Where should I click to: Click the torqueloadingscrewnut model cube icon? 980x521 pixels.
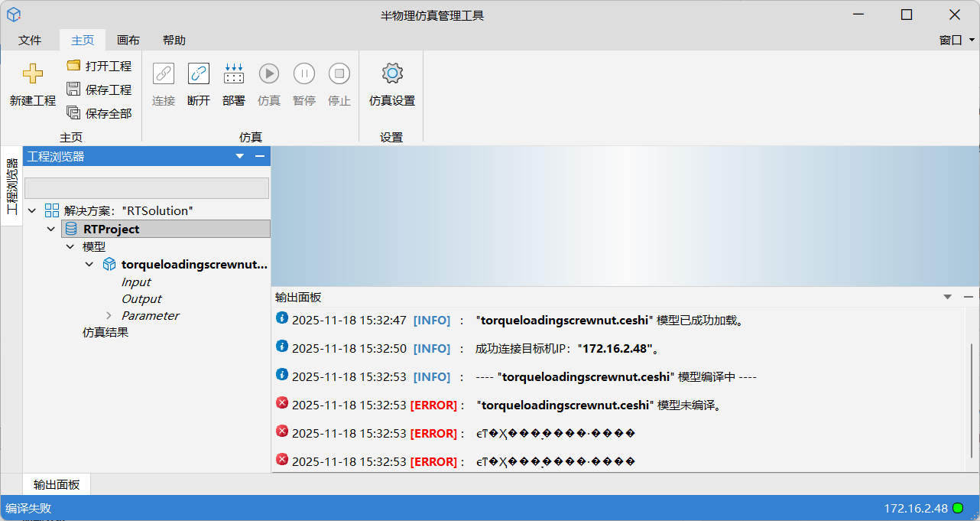pyautogui.click(x=109, y=265)
